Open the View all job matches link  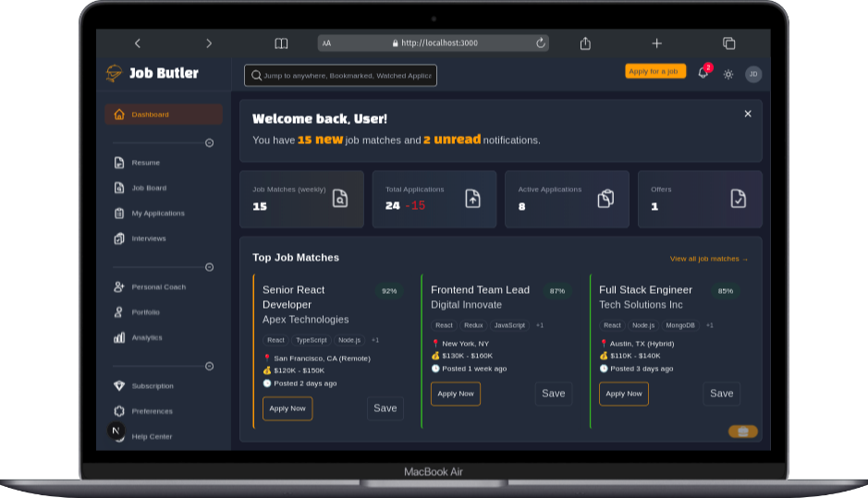point(708,259)
